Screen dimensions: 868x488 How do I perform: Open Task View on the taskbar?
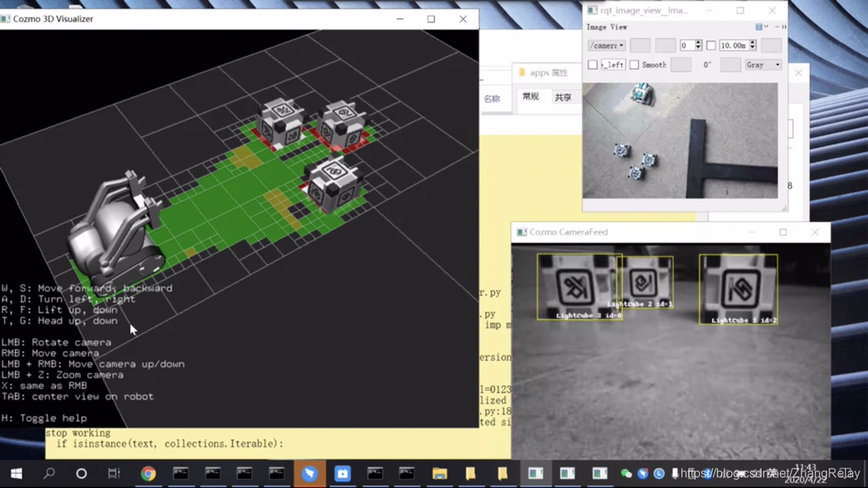pyautogui.click(x=113, y=473)
